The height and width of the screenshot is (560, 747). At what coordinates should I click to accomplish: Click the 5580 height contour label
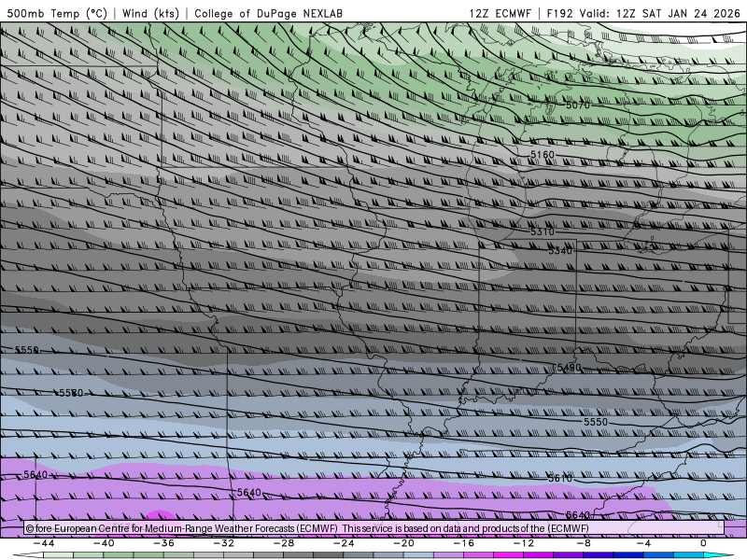[71, 393]
